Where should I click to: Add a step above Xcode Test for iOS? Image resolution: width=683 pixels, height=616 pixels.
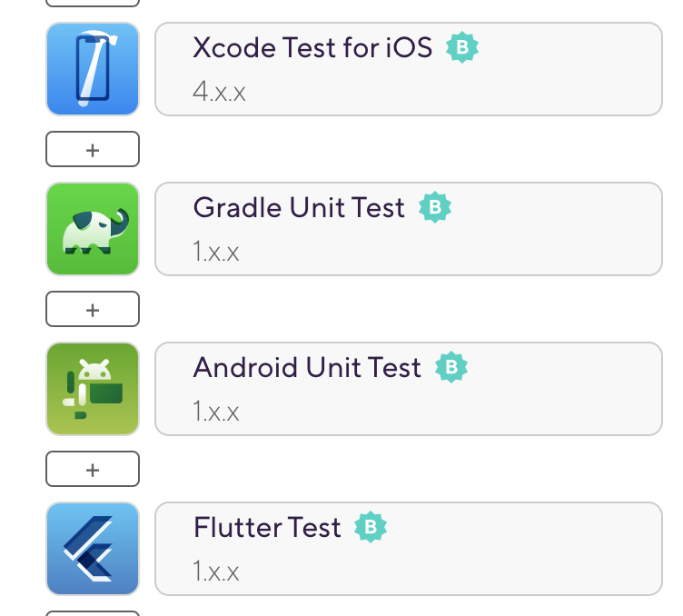[93, 3]
